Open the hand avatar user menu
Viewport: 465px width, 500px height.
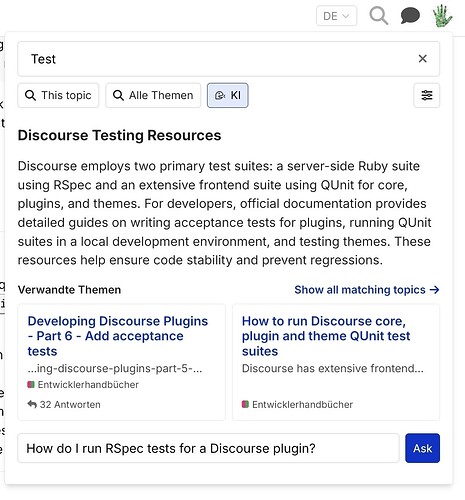point(442,15)
